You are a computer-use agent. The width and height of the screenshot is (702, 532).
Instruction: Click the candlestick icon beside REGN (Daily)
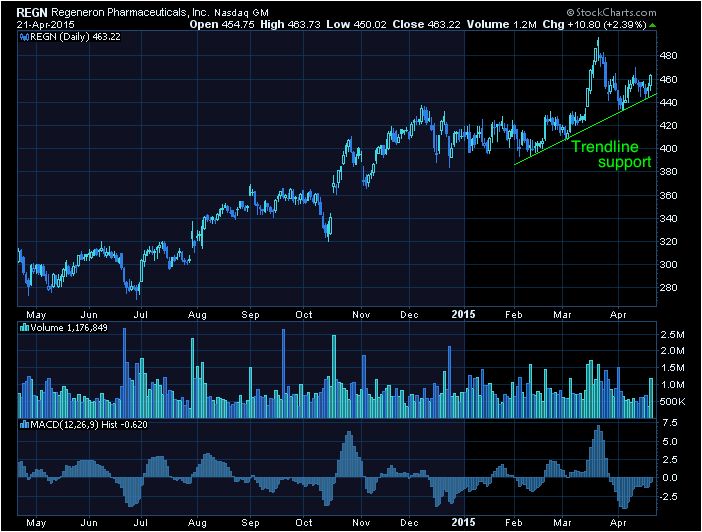pyautogui.click(x=24, y=37)
